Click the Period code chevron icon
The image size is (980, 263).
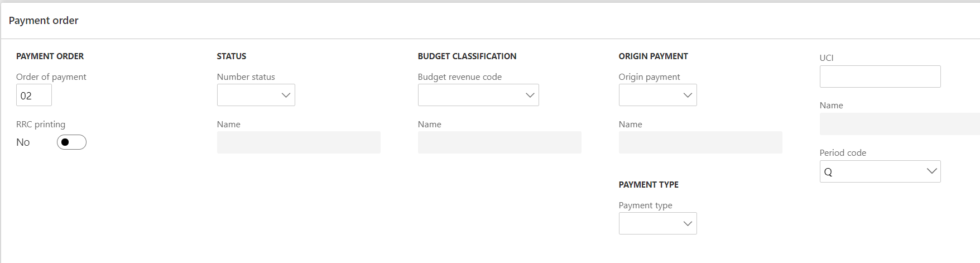pyautogui.click(x=931, y=171)
